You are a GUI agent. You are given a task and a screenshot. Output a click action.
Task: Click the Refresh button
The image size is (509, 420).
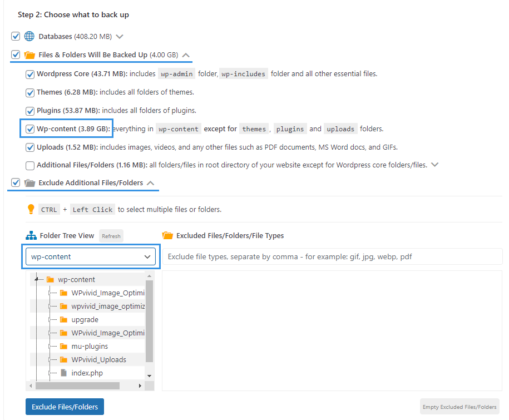click(x=111, y=236)
